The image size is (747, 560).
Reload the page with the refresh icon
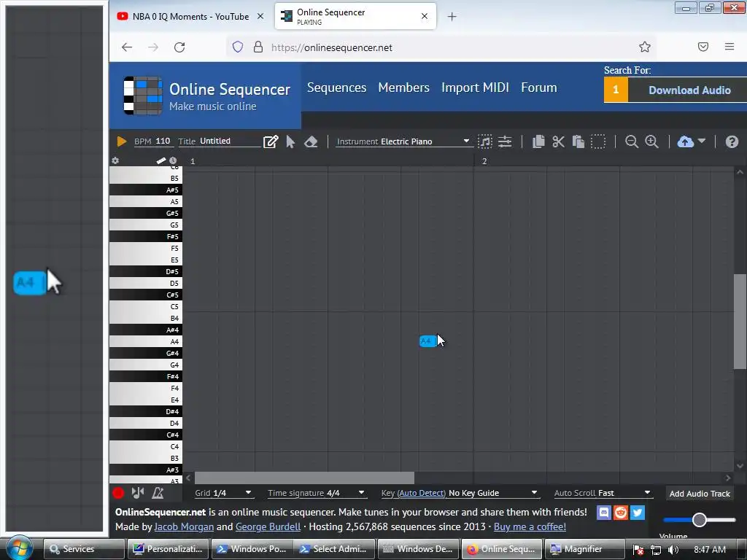point(179,47)
